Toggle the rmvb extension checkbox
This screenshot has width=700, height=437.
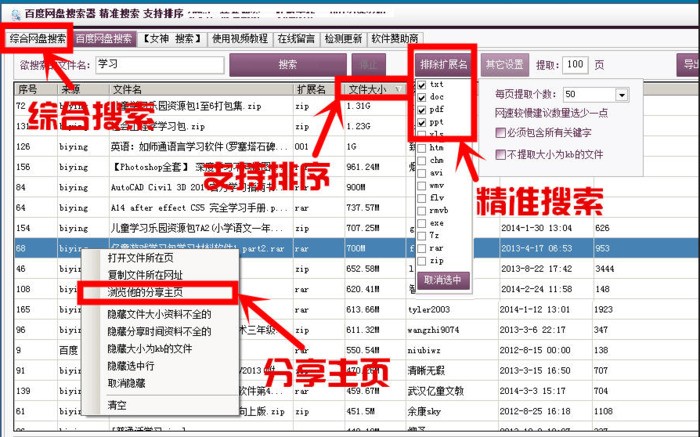pos(421,210)
